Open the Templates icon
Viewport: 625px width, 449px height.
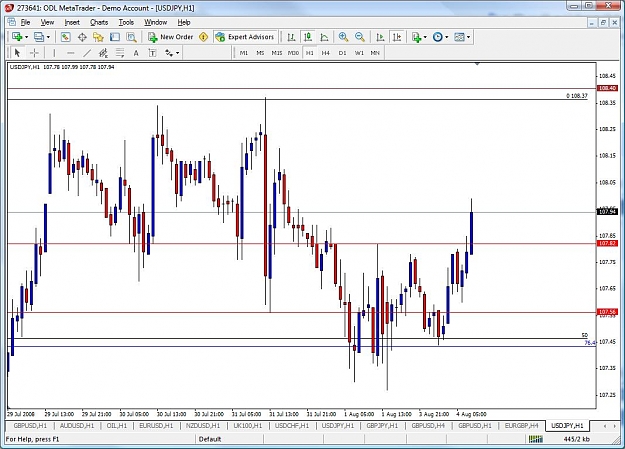460,37
